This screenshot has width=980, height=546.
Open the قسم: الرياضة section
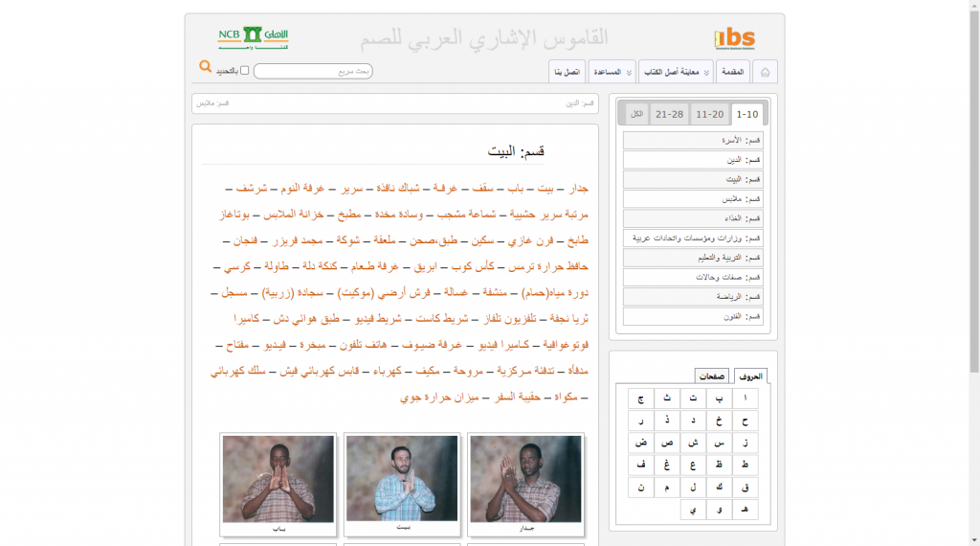(x=693, y=297)
